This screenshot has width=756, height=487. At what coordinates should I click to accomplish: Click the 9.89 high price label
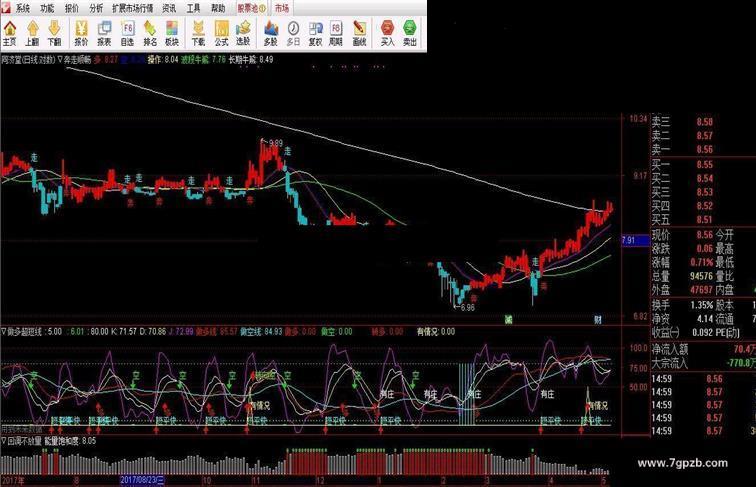[276, 143]
